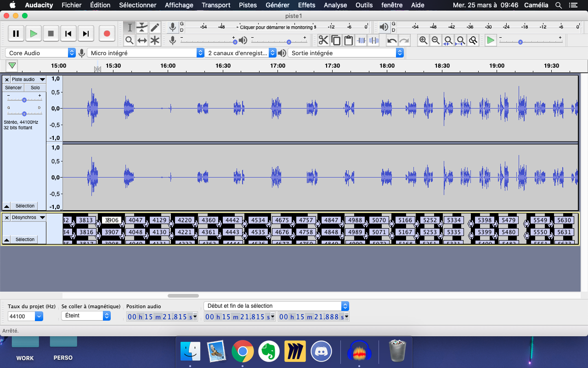Click the 17:00 mark on the timeline
Screen dimensions: 588x368
pyautogui.click(x=277, y=66)
